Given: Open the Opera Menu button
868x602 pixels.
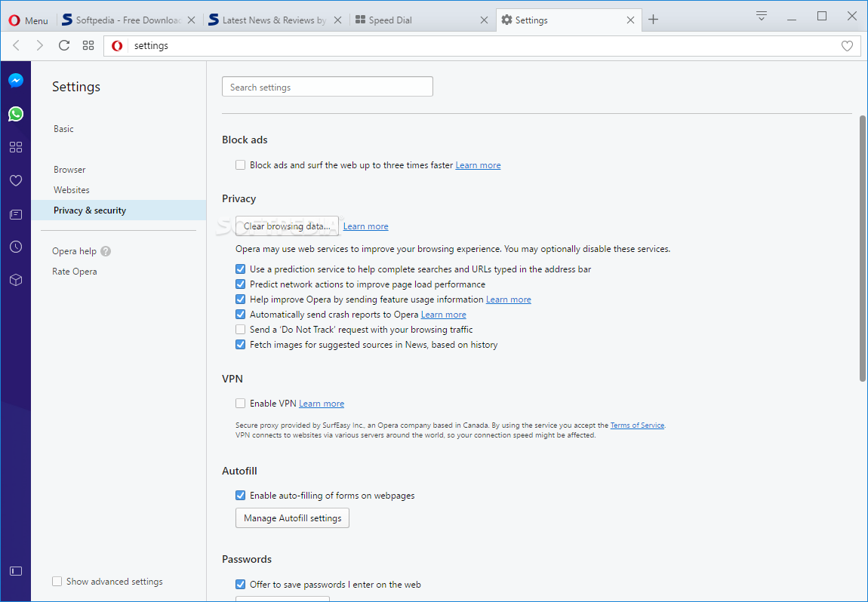Looking at the screenshot, I should click(29, 20).
